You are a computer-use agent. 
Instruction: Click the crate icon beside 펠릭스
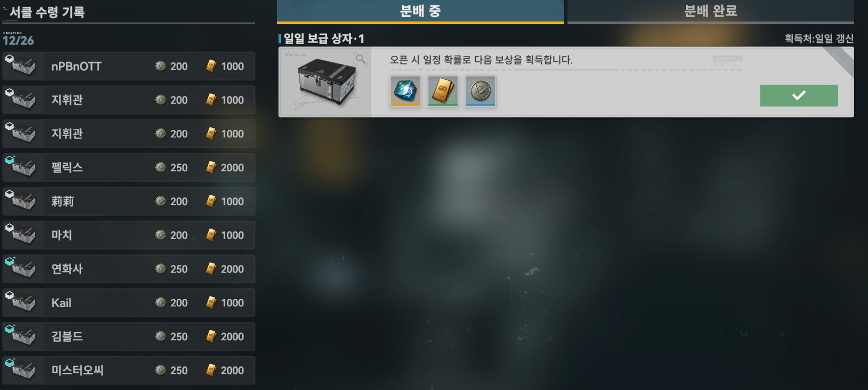click(x=21, y=166)
